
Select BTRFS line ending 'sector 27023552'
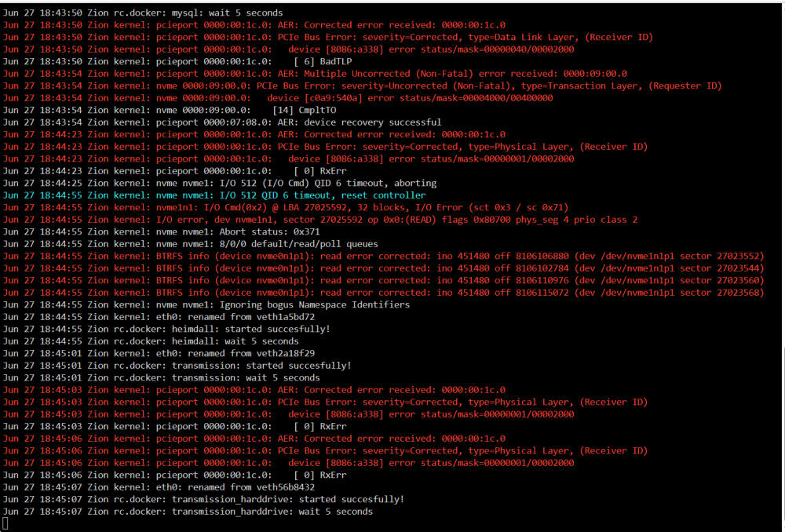point(384,257)
